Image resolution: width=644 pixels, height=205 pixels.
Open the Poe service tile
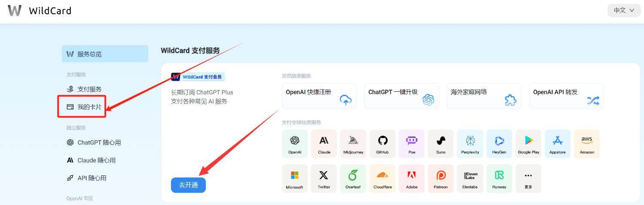point(411,144)
